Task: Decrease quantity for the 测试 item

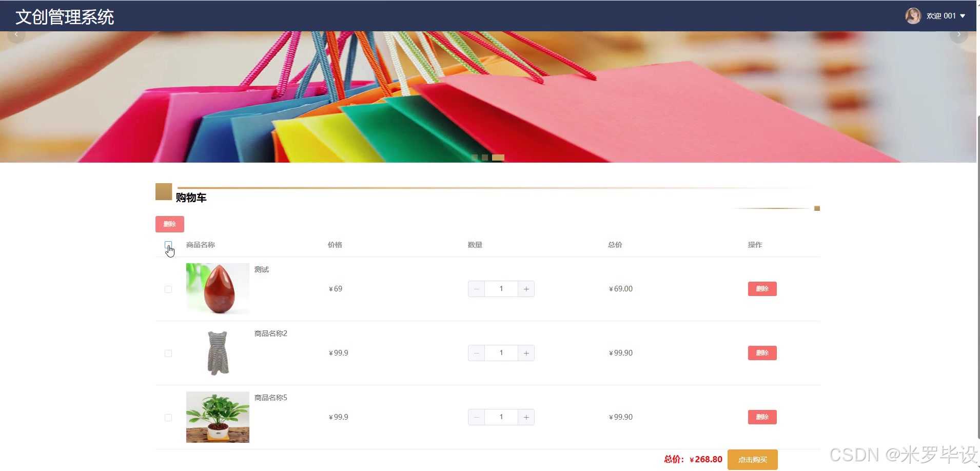Action: point(476,289)
